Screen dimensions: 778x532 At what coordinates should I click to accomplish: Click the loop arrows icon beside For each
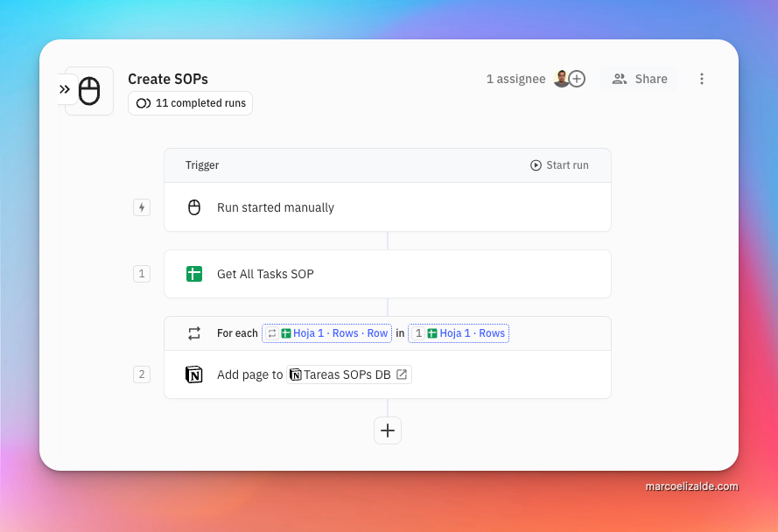pos(194,333)
